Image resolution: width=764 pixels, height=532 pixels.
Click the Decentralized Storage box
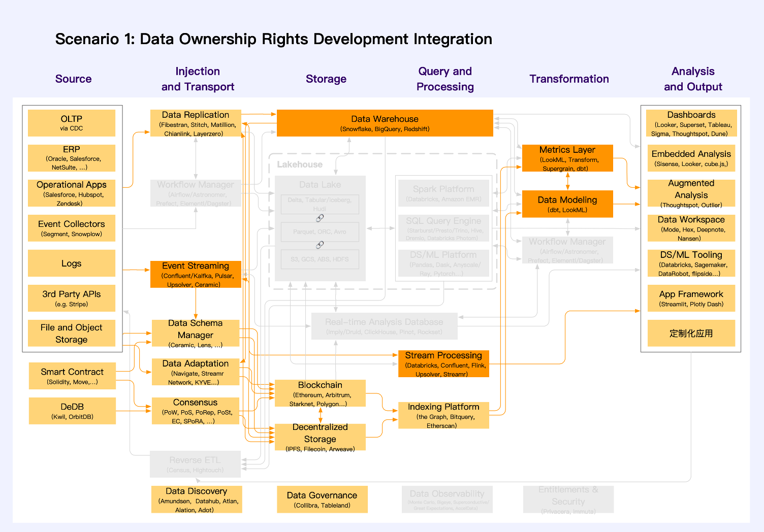(320, 437)
